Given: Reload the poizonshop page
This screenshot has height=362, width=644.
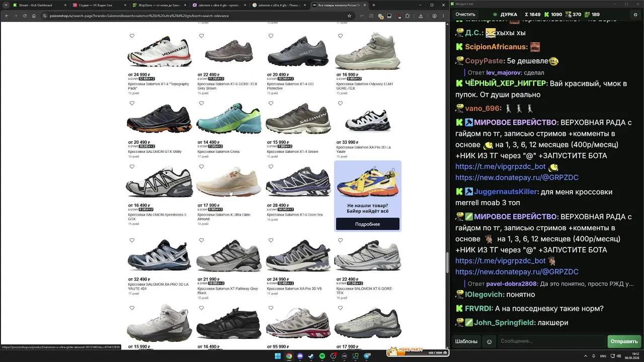Looking at the screenshot, I should tap(25, 16).
